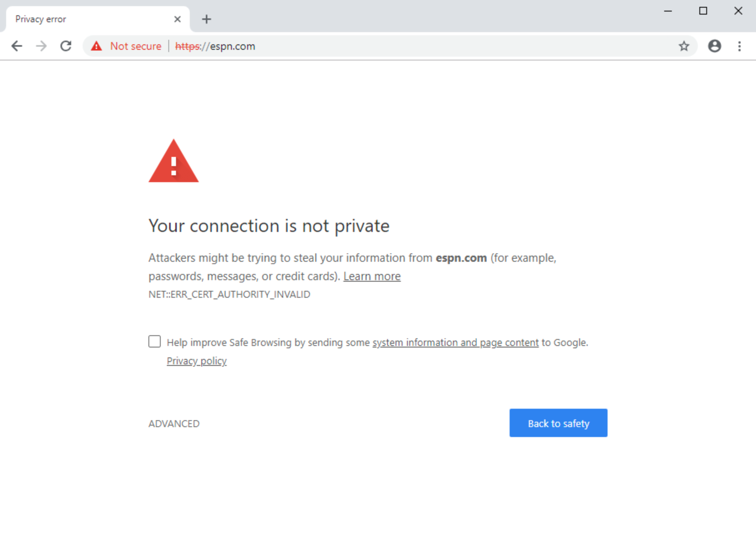Click the forward navigation arrow
The width and height of the screenshot is (756, 535).
[41, 46]
